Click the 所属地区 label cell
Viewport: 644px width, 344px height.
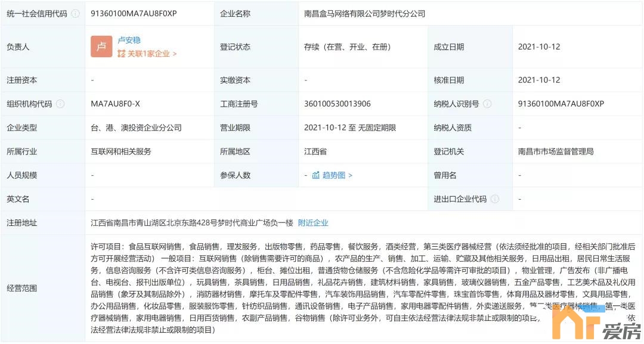(256, 151)
